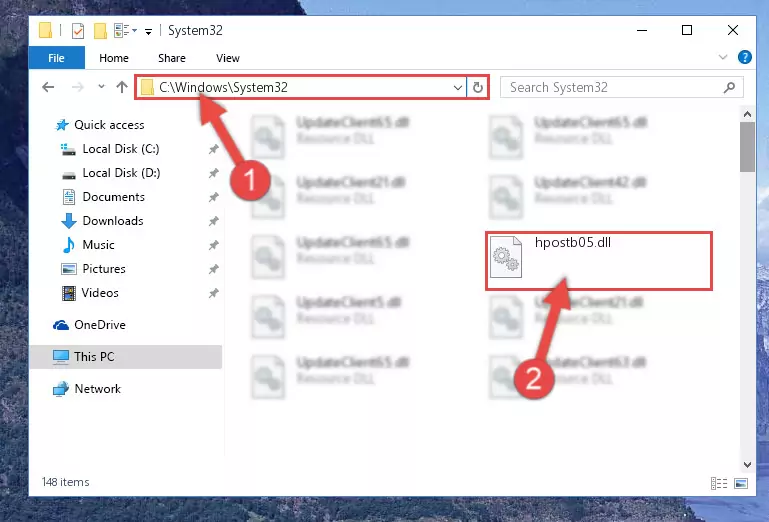Click the Properties quick access toolbar icon
The width and height of the screenshot is (769, 522).
(x=77, y=30)
